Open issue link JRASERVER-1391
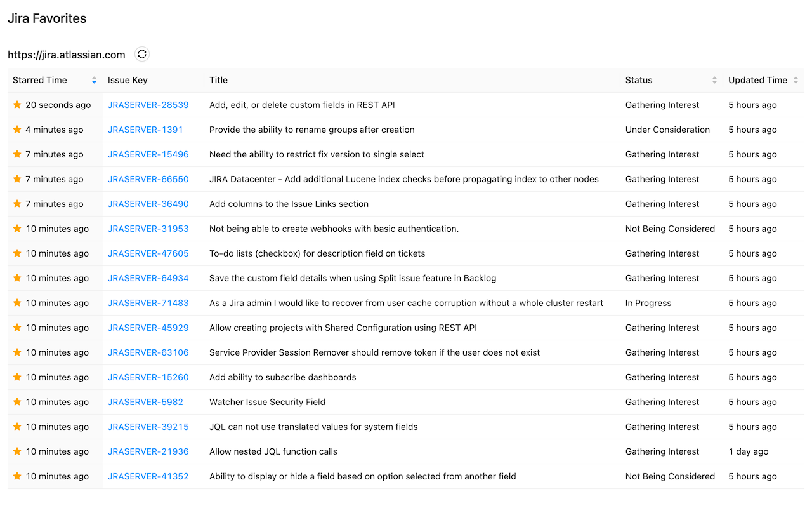Viewport: 812px width, 508px height. [145, 130]
